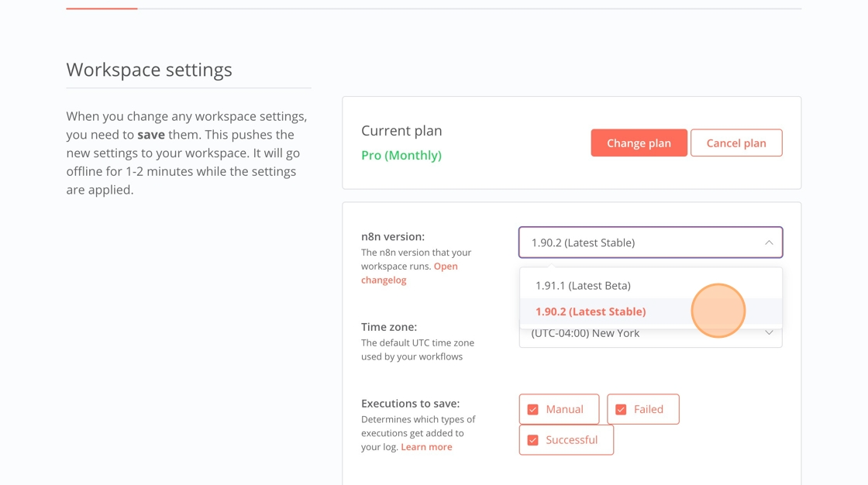868x485 pixels.
Task: Uncheck the Failed executions option
Action: (642, 409)
